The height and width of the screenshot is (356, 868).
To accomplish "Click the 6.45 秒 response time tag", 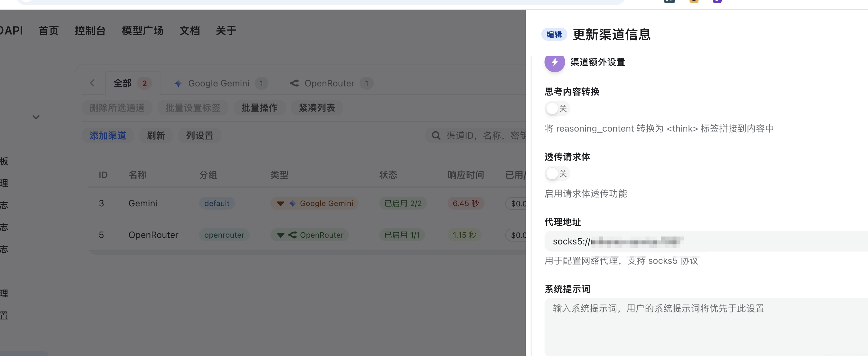I will pyautogui.click(x=466, y=203).
